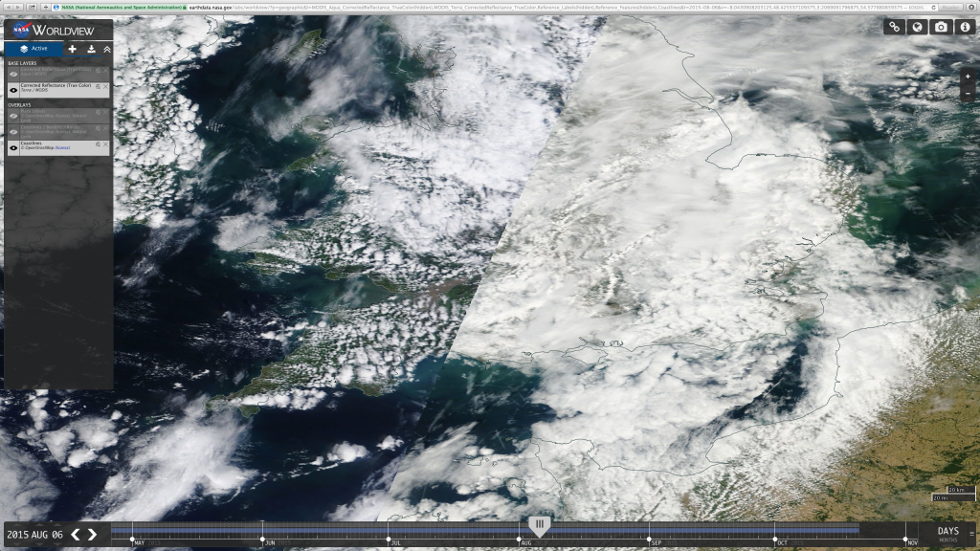Viewport: 980px width, 551px height.
Task: Go to next day arrow
Action: (x=93, y=534)
